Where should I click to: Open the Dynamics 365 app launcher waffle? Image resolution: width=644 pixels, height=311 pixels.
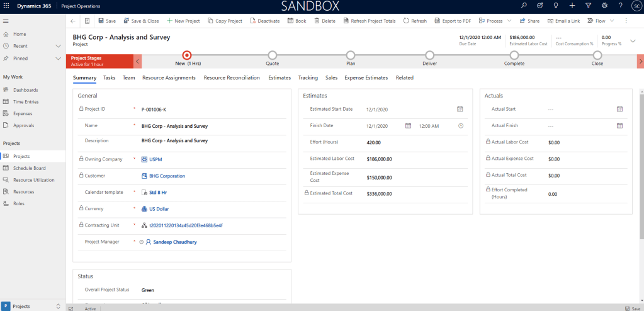coord(6,6)
